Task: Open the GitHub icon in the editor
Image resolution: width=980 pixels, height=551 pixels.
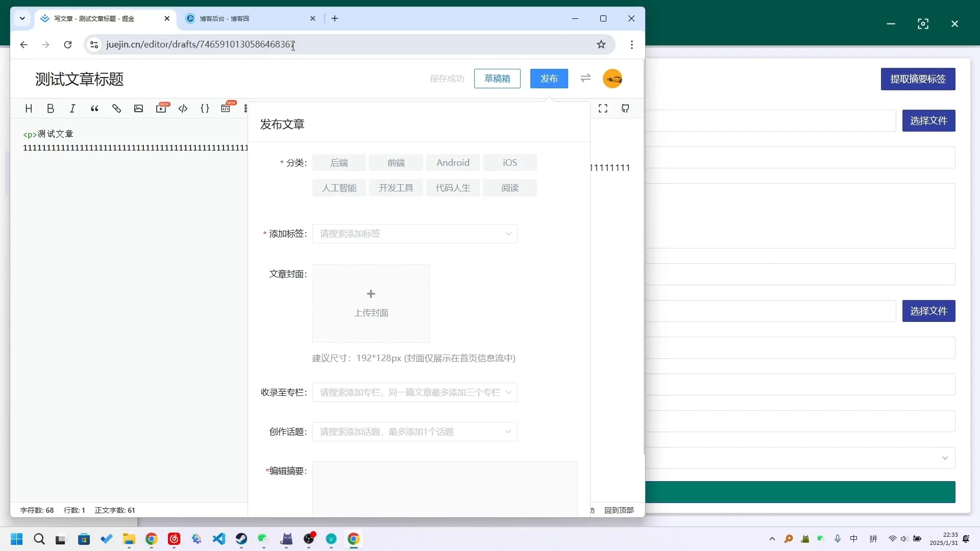Action: tap(625, 108)
